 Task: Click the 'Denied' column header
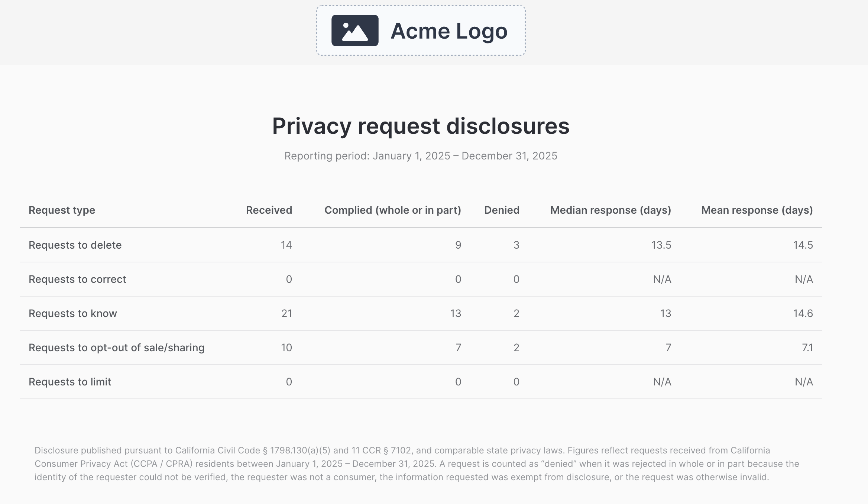pos(502,210)
